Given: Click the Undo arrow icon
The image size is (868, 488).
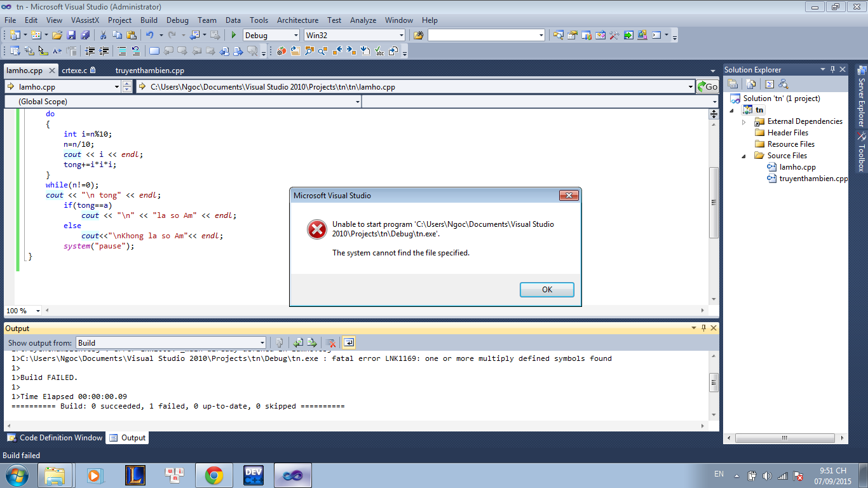Looking at the screenshot, I should point(149,36).
